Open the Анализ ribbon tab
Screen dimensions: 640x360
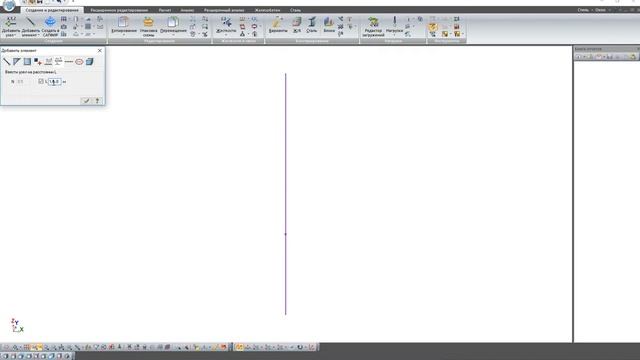pyautogui.click(x=187, y=10)
